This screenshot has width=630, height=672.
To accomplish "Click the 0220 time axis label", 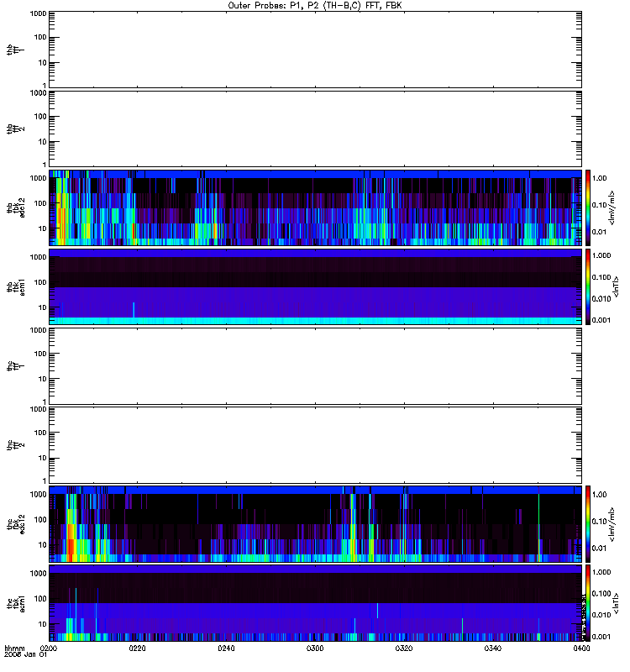I will coord(137,648).
